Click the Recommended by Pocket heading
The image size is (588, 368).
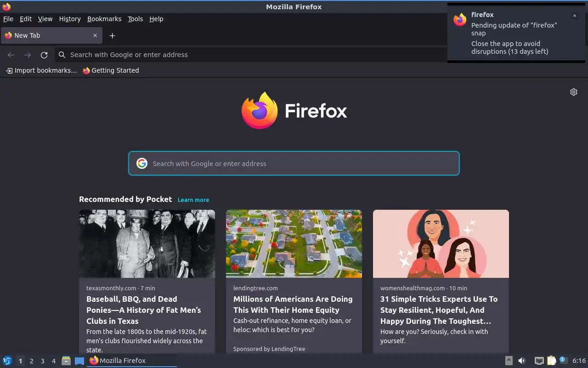[x=125, y=199]
